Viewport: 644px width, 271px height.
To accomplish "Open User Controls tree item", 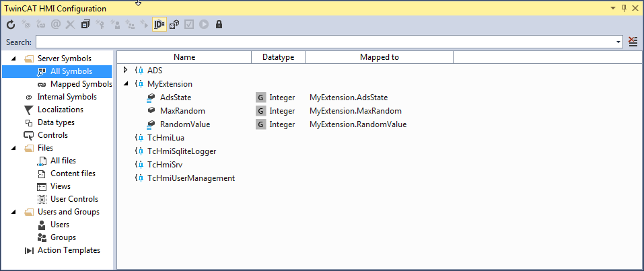I will point(74,199).
